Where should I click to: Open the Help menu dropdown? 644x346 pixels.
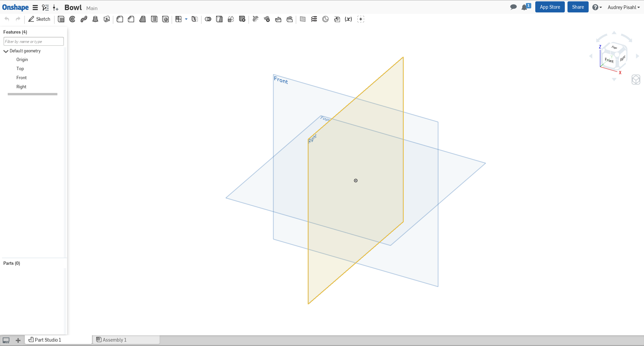597,7
